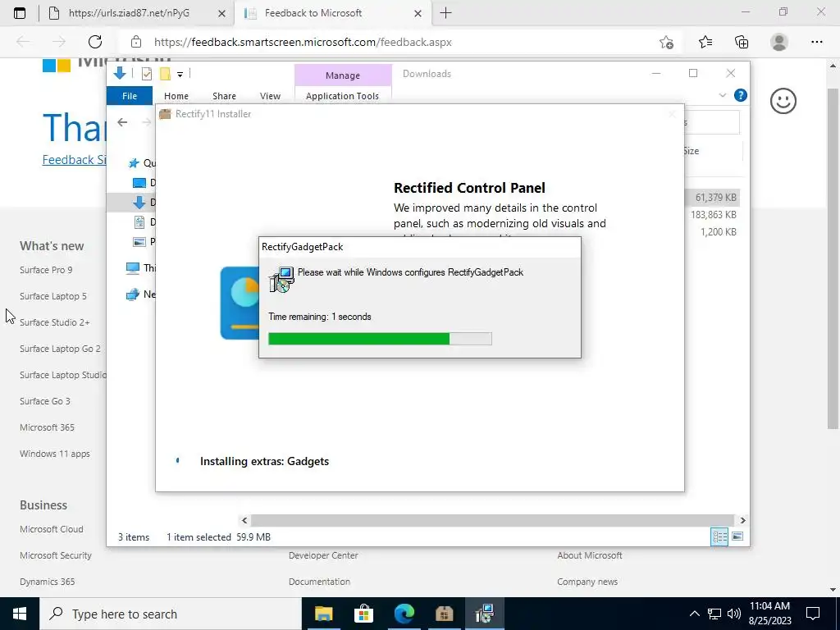The height and width of the screenshot is (630, 840).
Task: Close the urls.ziad87.net tab
Action: (x=221, y=13)
